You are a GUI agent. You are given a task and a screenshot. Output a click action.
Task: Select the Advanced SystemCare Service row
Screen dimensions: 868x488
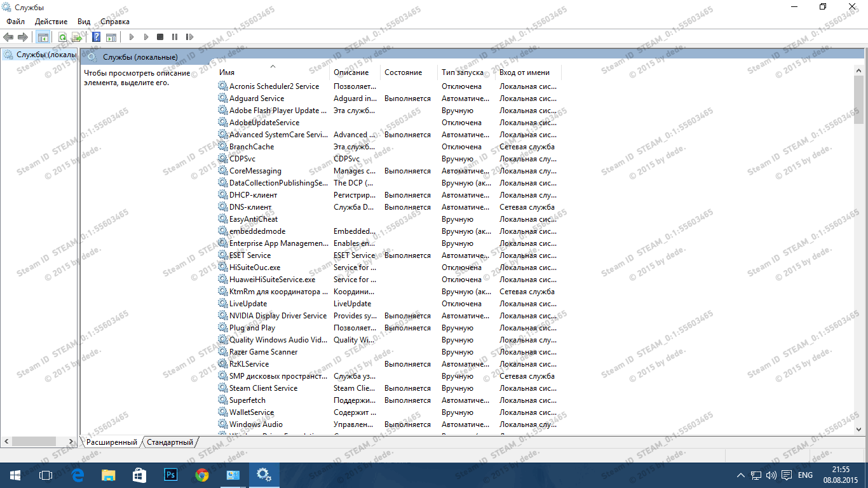click(388, 135)
